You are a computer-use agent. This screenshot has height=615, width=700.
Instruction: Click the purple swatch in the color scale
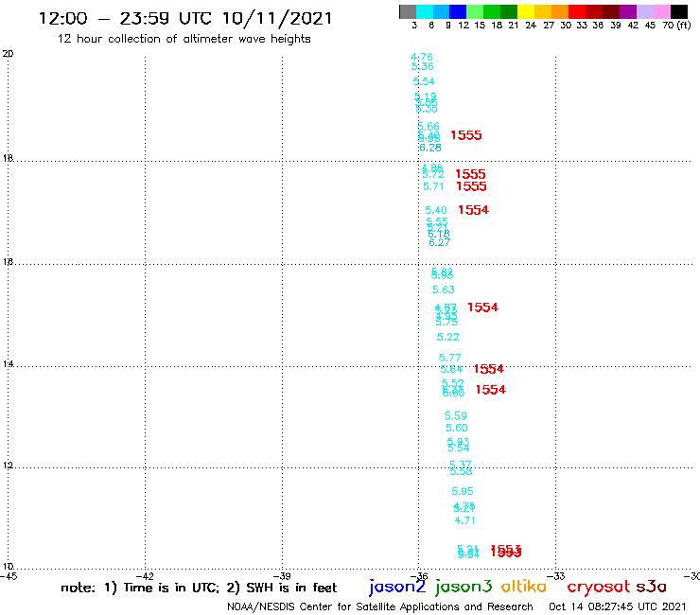click(628, 11)
